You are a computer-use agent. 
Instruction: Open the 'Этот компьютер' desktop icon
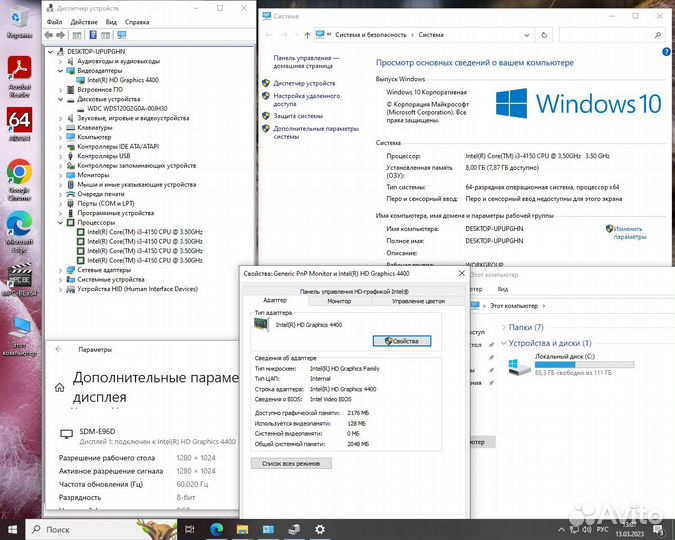point(19,336)
